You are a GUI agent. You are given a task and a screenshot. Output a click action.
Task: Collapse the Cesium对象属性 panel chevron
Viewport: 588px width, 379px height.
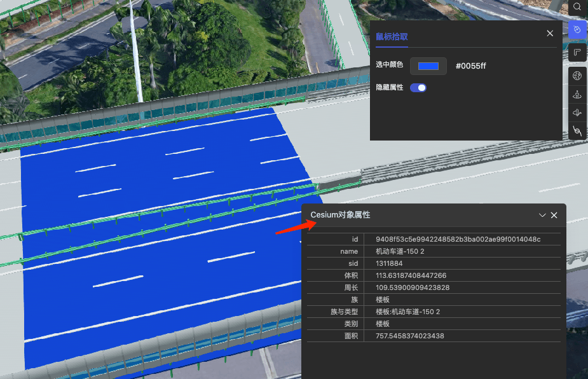(542, 216)
